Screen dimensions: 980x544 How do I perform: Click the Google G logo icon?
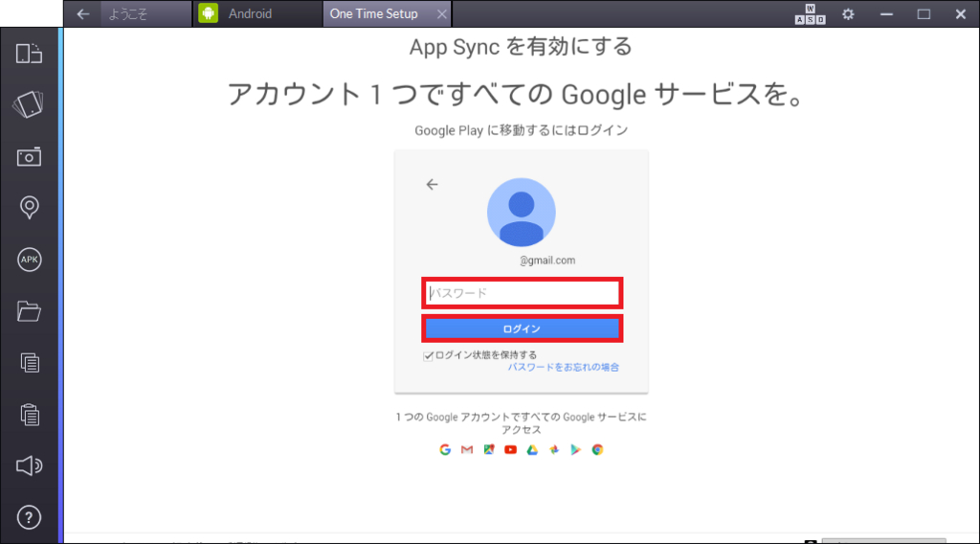pyautogui.click(x=445, y=449)
